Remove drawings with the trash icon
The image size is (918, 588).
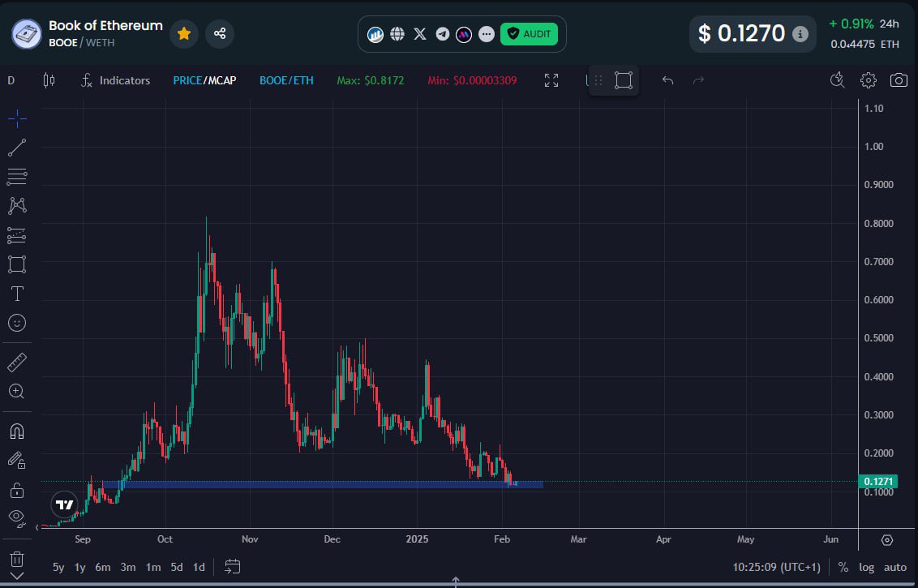tap(17, 559)
